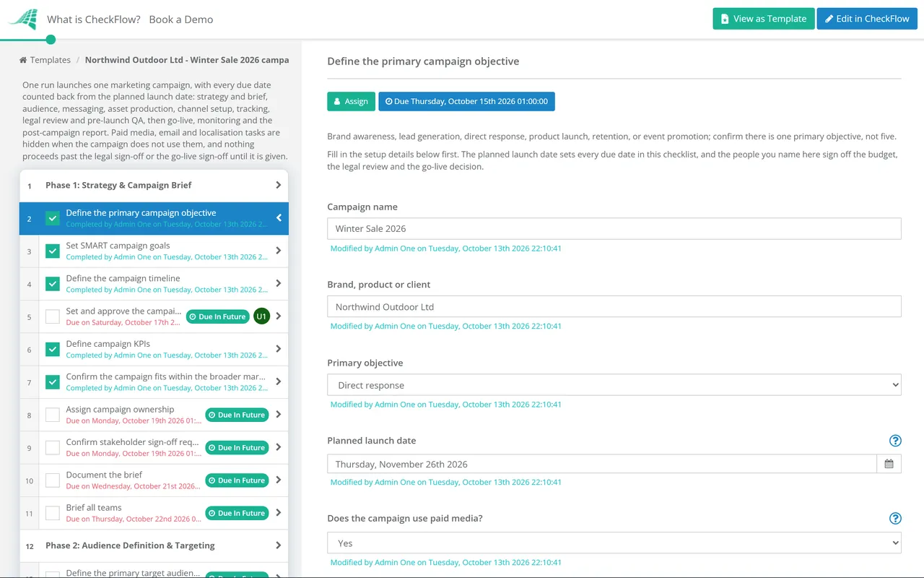This screenshot has height=578, width=924.
Task: Open the calendar picker for launch date
Action: pos(889,464)
